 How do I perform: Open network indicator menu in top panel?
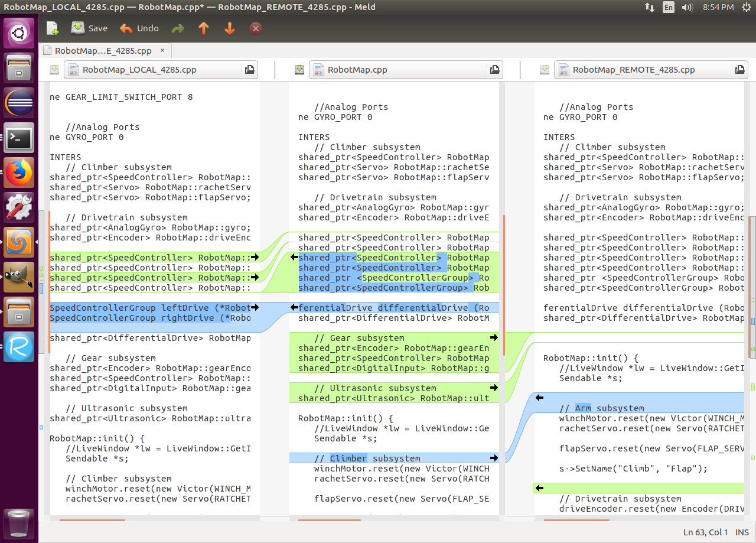click(x=650, y=7)
